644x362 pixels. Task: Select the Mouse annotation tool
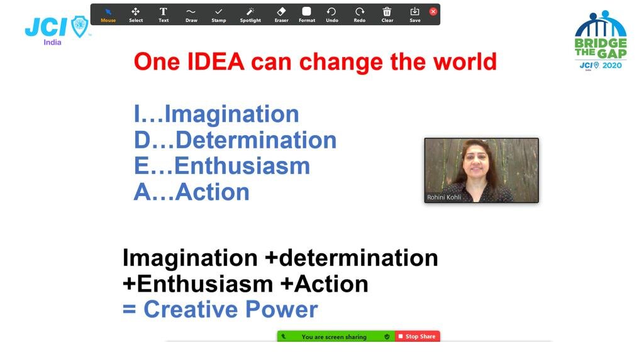pyautogui.click(x=108, y=15)
